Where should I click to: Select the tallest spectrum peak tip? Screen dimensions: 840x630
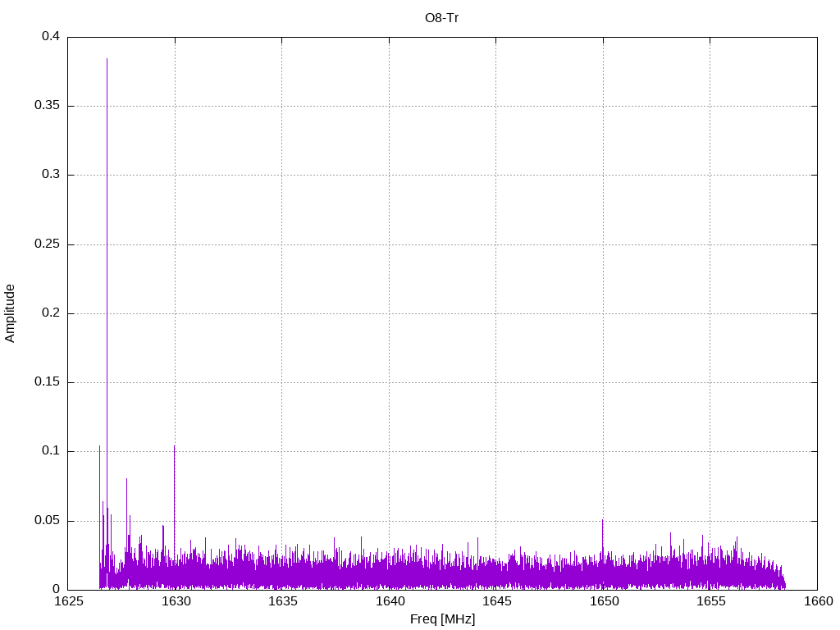click(x=107, y=59)
